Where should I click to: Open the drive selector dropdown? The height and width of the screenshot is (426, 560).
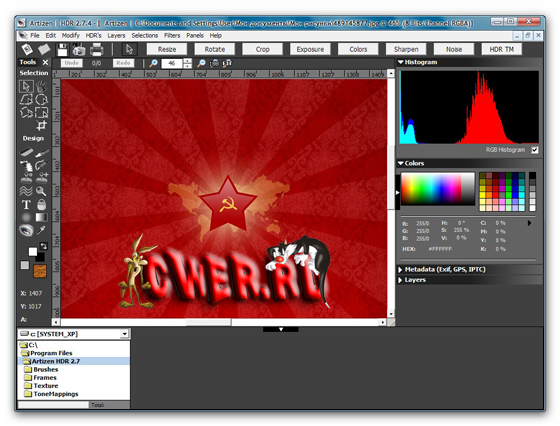pyautogui.click(x=124, y=334)
